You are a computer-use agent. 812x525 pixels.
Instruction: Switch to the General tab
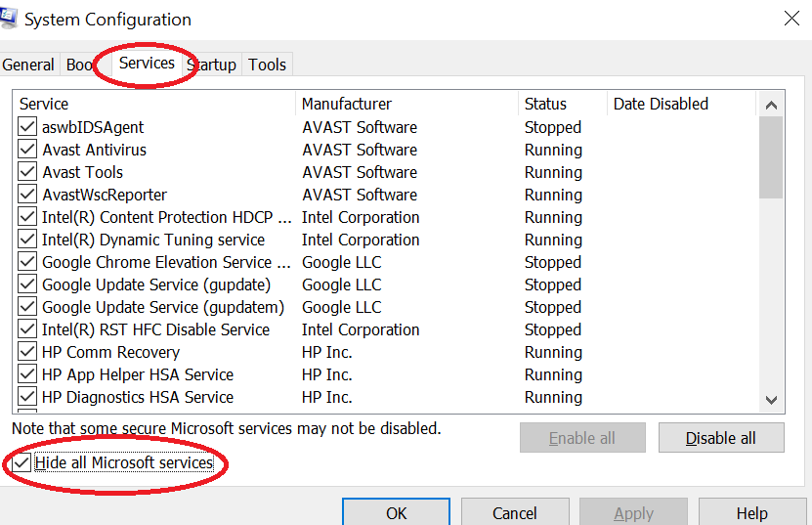[x=28, y=65]
